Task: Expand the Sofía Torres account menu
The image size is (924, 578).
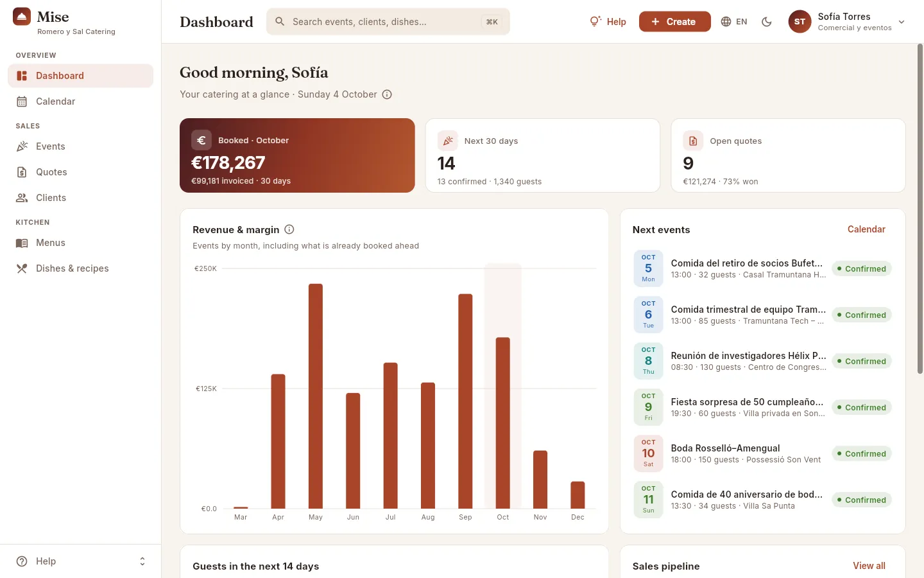Action: [847, 22]
